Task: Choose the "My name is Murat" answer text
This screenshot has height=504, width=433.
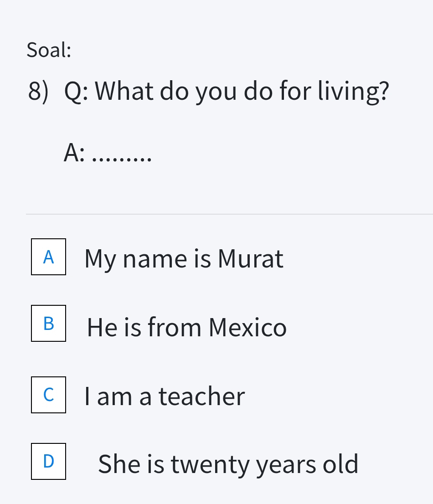Action: point(183,258)
